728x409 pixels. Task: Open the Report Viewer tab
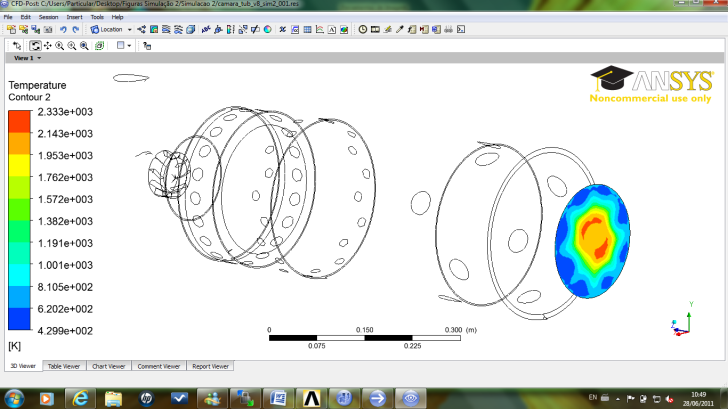coord(210,366)
